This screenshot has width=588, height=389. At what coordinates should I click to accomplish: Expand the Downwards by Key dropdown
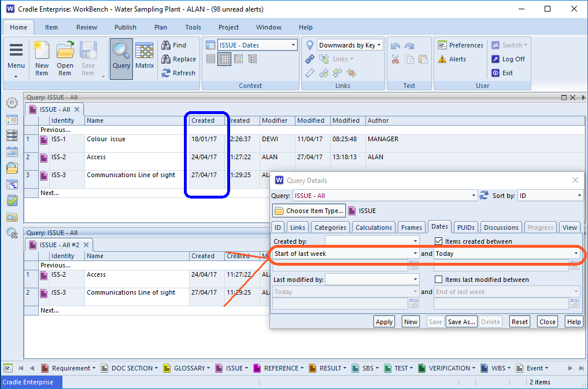pos(379,45)
